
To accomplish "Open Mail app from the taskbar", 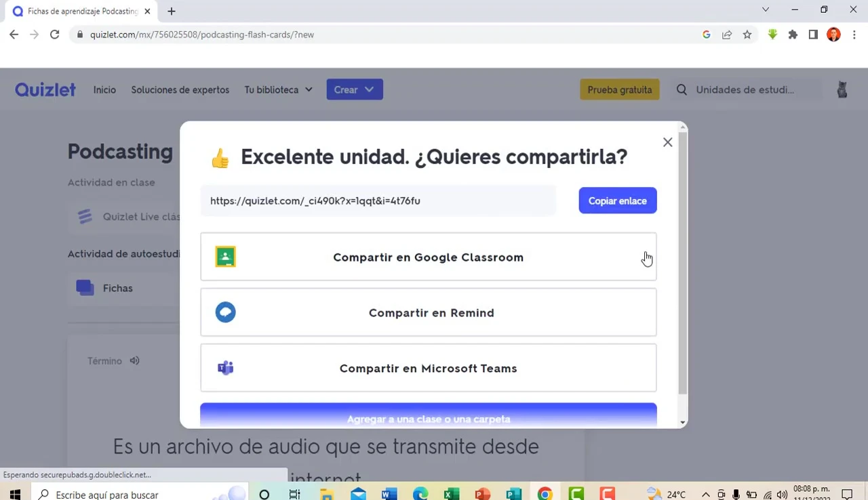I will (x=358, y=494).
